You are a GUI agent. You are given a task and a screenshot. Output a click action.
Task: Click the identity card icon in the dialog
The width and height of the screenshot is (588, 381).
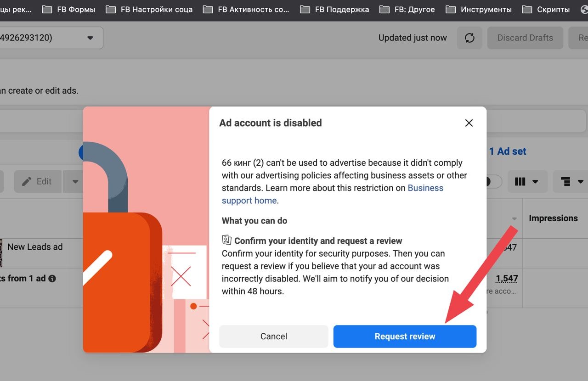(x=226, y=240)
